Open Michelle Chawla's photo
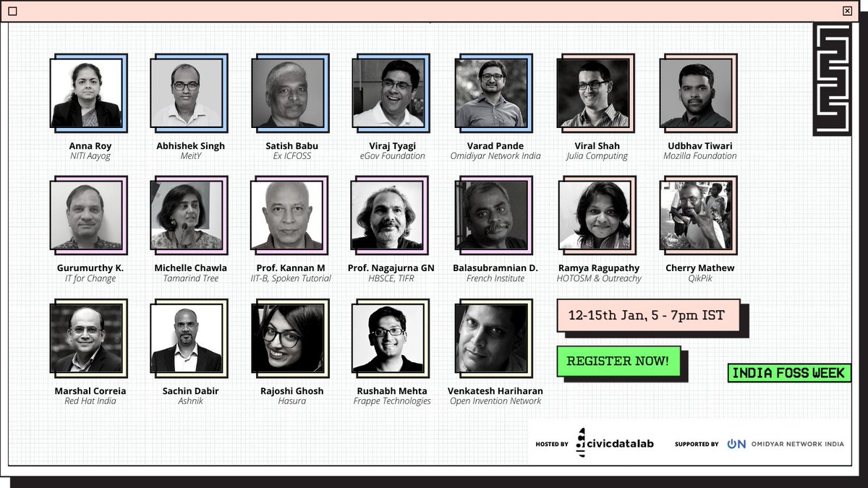Image resolution: width=868 pixels, height=488 pixels. 186,215
